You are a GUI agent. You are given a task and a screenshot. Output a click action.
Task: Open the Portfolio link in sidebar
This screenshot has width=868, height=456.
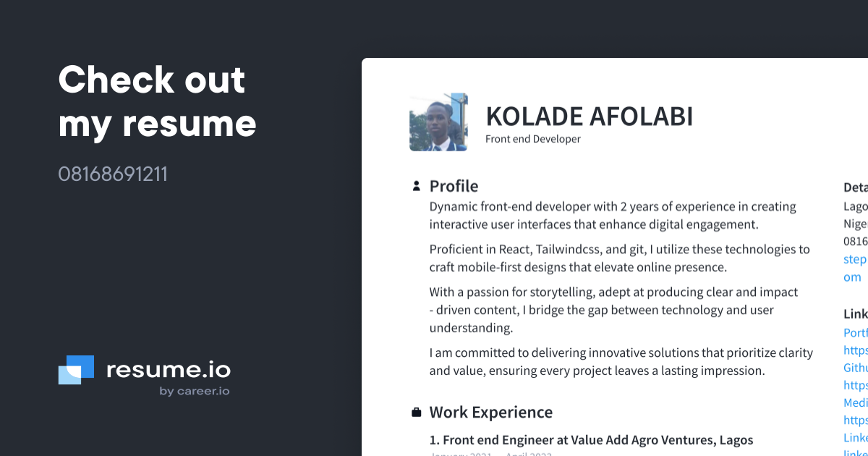point(856,333)
